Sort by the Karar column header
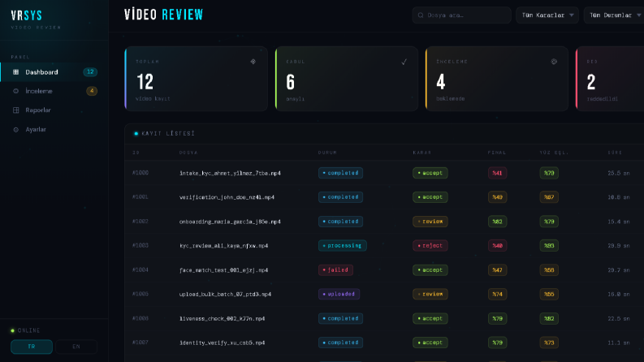The height and width of the screenshot is (362, 644). (x=422, y=153)
